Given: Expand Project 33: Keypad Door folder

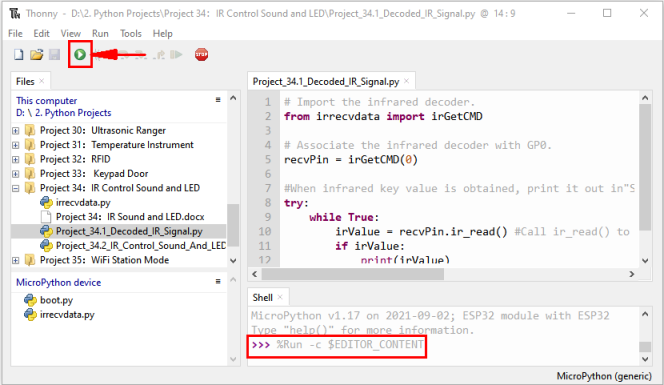Looking at the screenshot, I should coord(16,174).
